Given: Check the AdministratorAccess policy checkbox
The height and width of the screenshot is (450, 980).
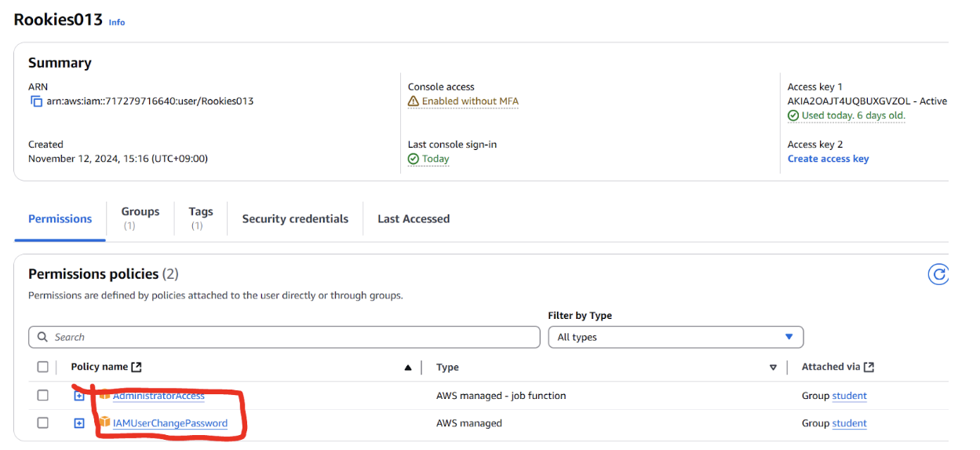Looking at the screenshot, I should tap(42, 395).
